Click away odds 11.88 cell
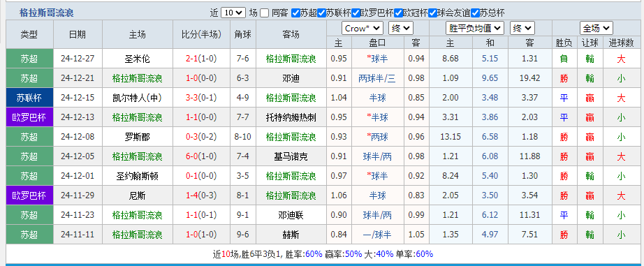Viewport: 644px width, 266px height. coord(530,156)
